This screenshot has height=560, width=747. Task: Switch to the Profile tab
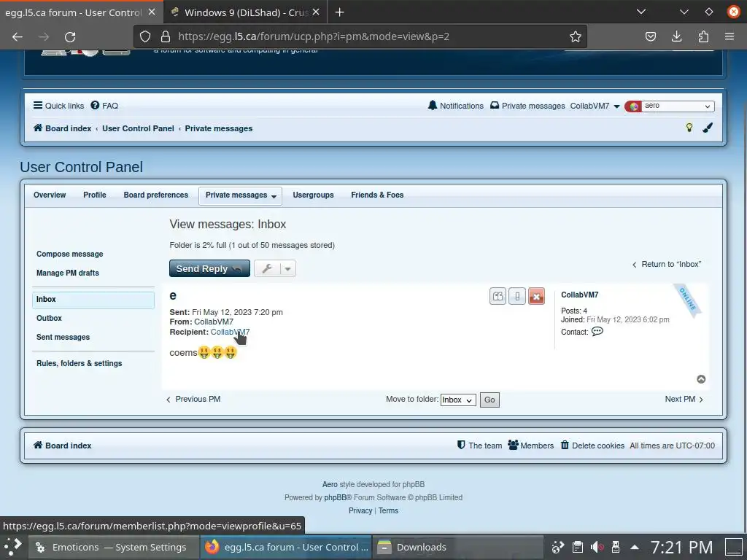tap(95, 195)
